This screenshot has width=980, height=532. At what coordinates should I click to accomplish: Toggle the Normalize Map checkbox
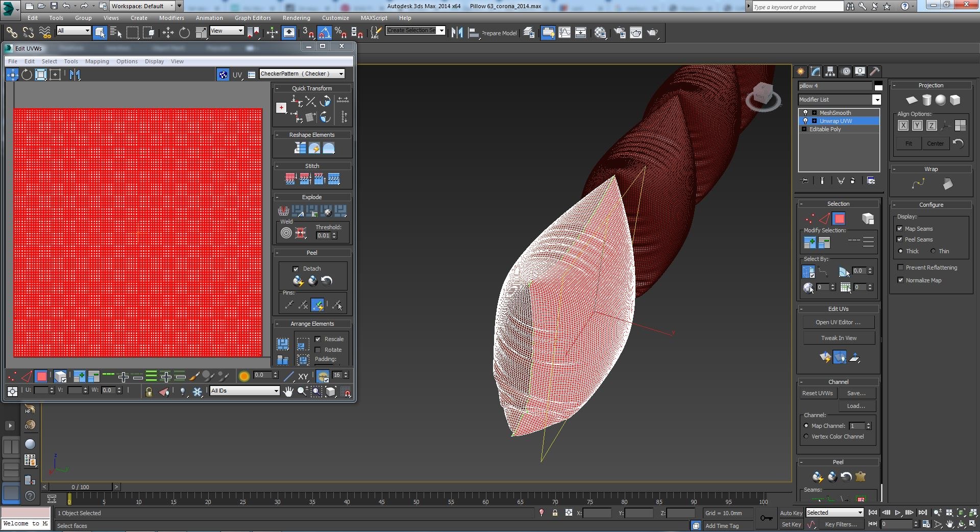click(901, 280)
